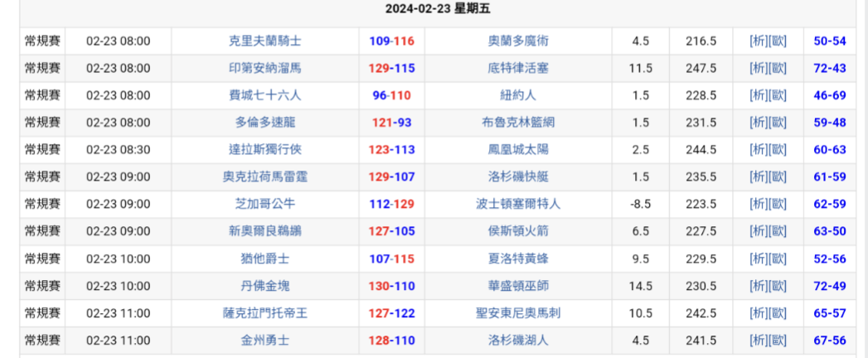Click the score 127-122
This screenshot has width=868, height=358.
click(392, 313)
